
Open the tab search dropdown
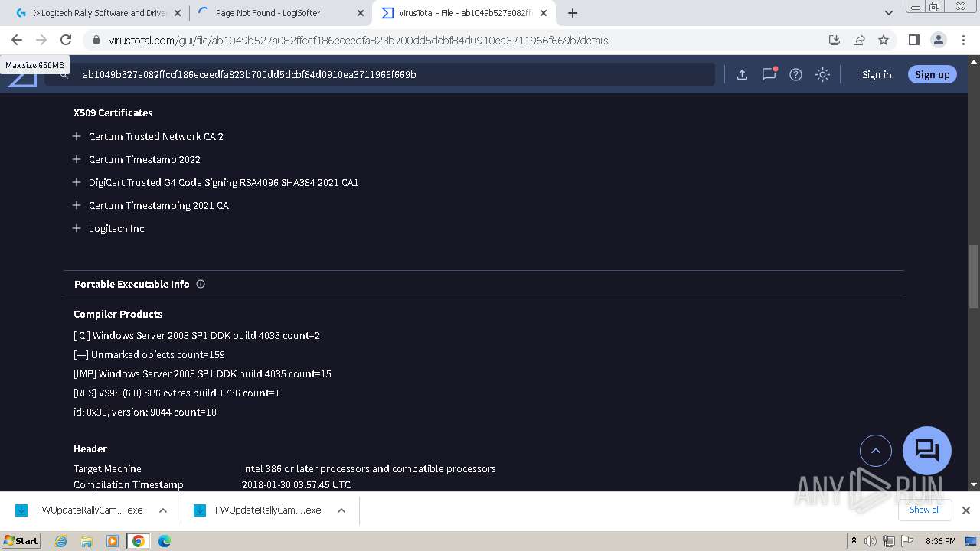click(888, 13)
